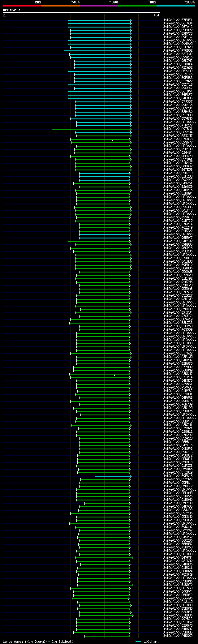The height and width of the screenshot is (644, 198).
Task: Select the BP046217 query name
Action: [12, 10]
